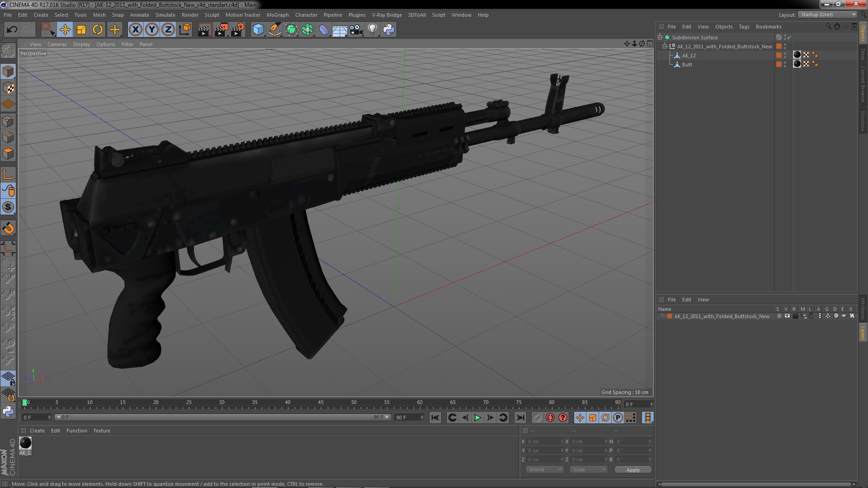
Task: Select the AK_12 material thumbnail
Action: point(25,446)
